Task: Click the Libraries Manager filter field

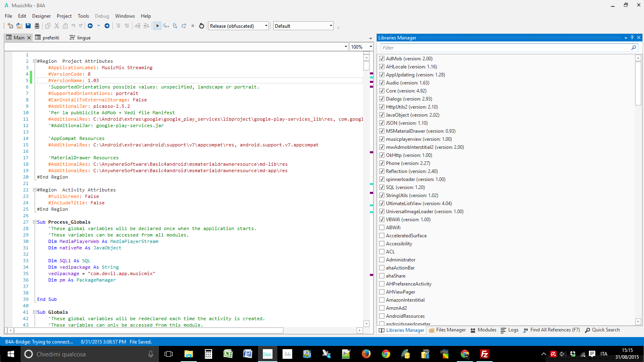Action: click(x=506, y=47)
